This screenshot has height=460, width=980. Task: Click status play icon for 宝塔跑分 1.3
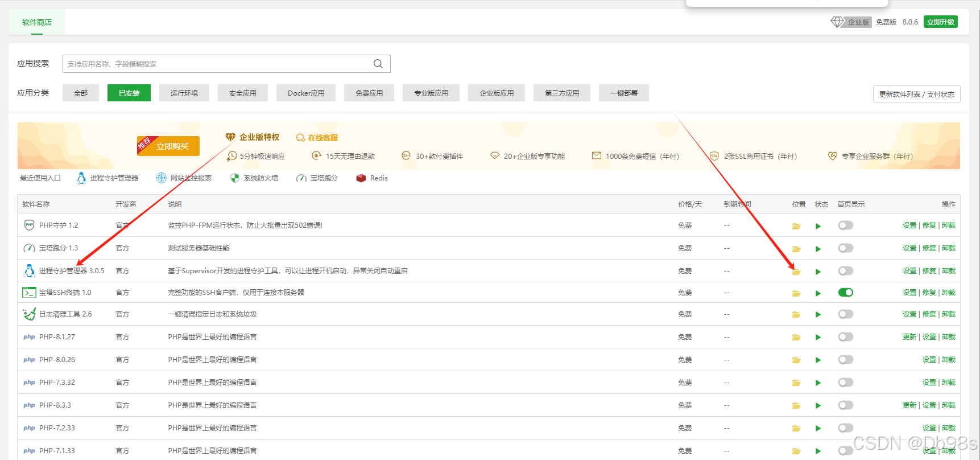click(818, 249)
